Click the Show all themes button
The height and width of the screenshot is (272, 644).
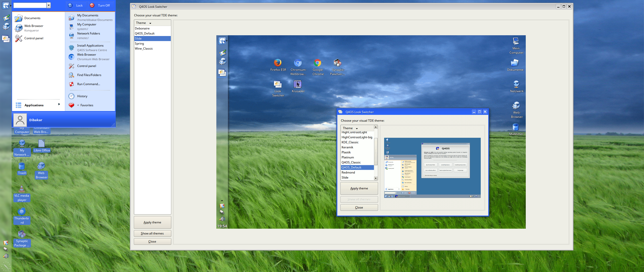152,233
